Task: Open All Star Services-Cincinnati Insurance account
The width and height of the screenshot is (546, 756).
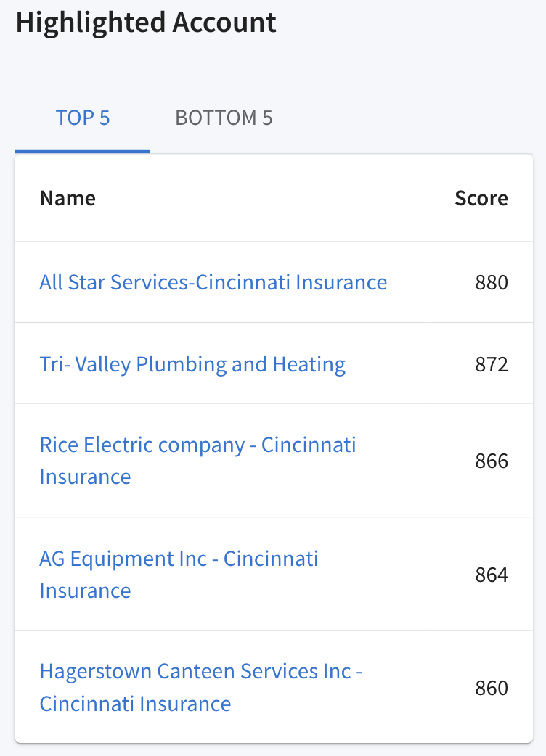Action: pyautogui.click(x=213, y=282)
